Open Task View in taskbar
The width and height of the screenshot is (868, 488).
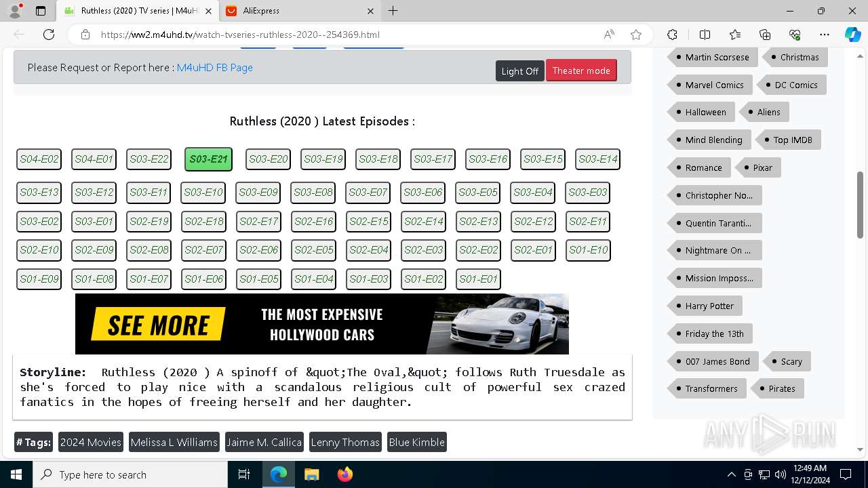[x=244, y=474]
